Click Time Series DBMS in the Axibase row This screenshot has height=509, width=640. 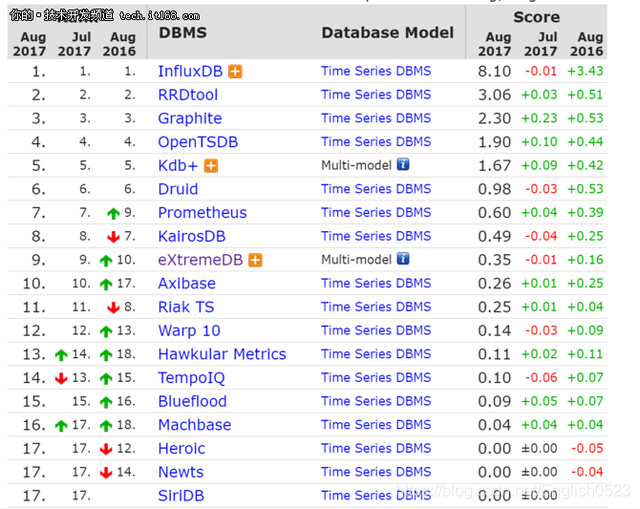point(376,283)
